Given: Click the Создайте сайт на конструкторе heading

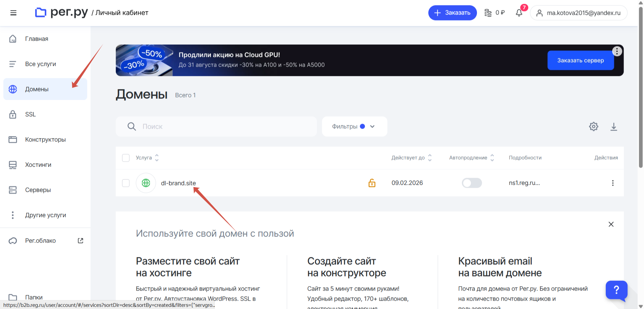Looking at the screenshot, I should 346,267.
